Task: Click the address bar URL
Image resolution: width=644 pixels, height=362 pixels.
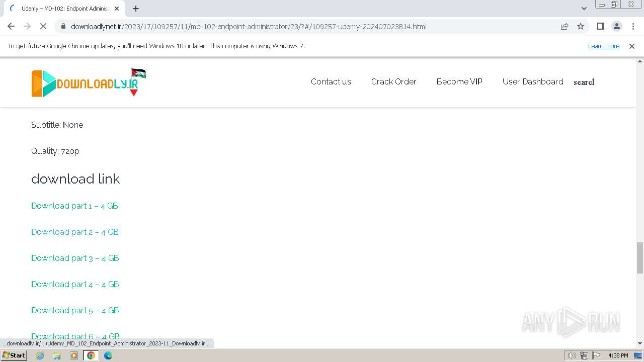Action: 249,26
